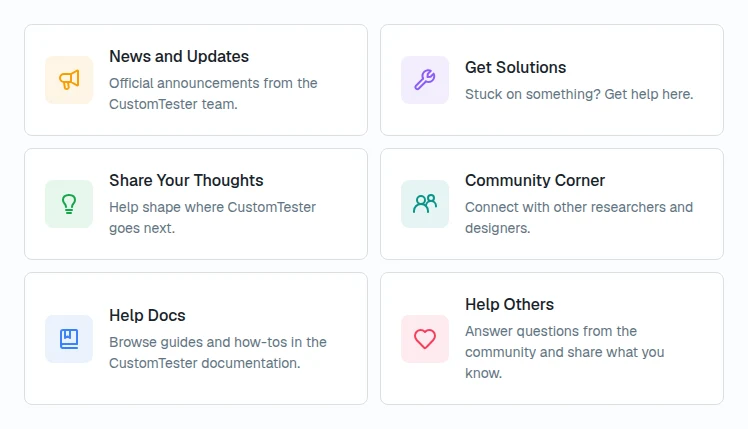Click the orange megaphone icon

click(69, 80)
